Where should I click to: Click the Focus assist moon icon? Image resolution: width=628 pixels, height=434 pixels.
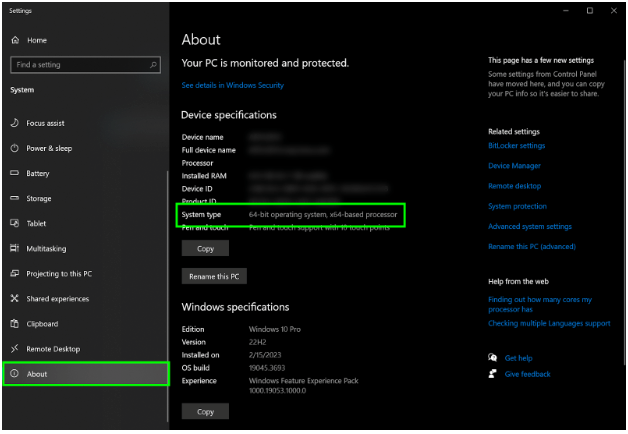(x=14, y=123)
